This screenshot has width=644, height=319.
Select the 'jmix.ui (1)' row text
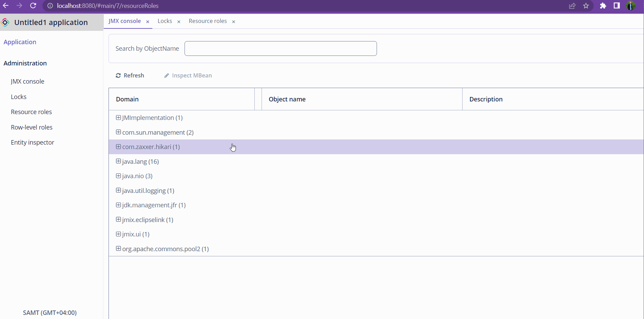(x=136, y=234)
